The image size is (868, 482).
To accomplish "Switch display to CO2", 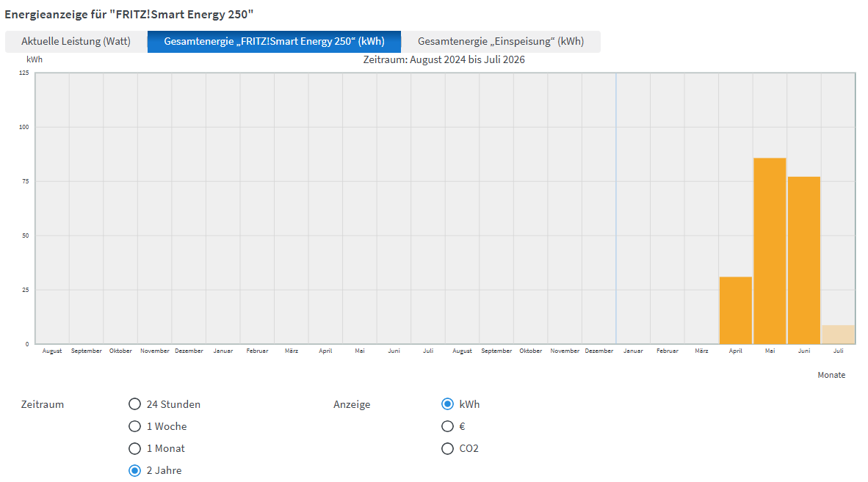I will (x=447, y=448).
